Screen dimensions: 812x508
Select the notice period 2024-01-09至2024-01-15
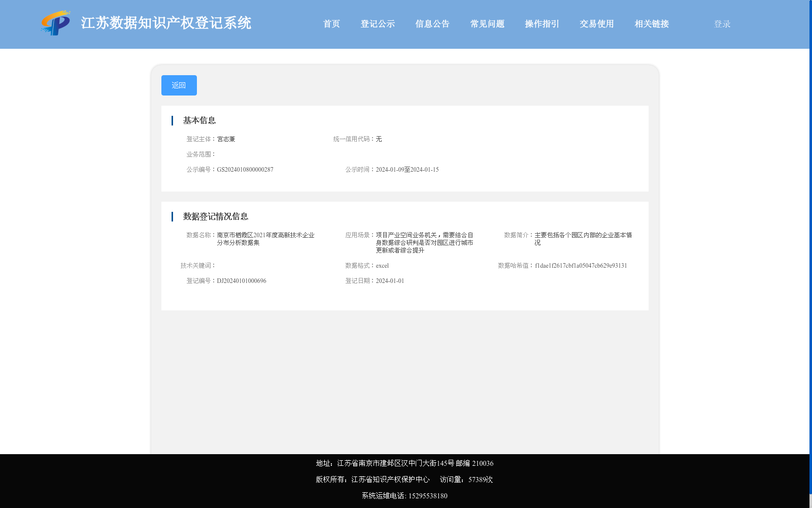[407, 170]
